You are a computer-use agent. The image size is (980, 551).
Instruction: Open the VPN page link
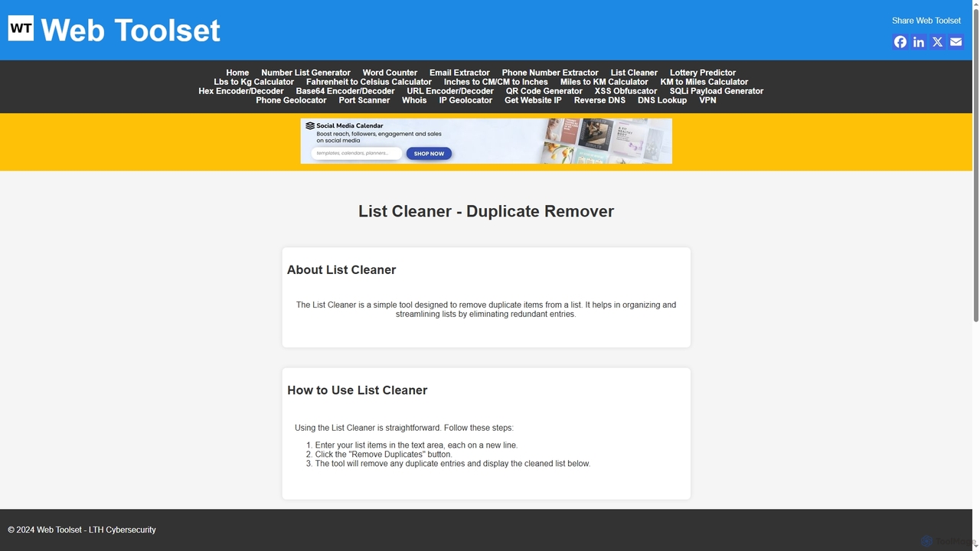(707, 100)
